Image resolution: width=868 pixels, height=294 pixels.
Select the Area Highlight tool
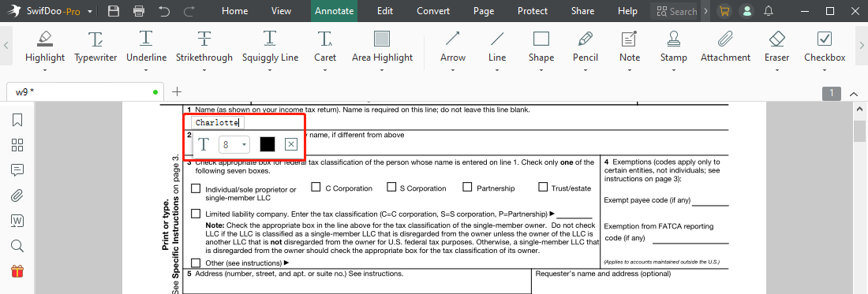[x=382, y=47]
